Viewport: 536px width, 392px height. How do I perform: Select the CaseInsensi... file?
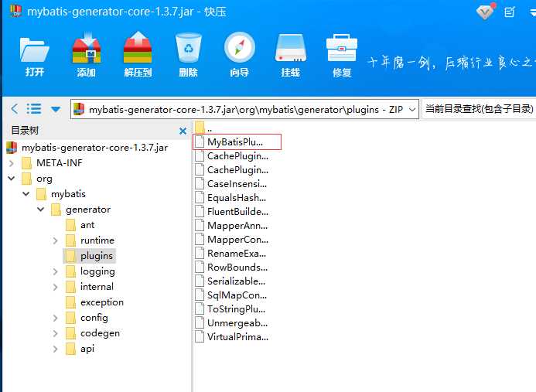click(x=231, y=184)
